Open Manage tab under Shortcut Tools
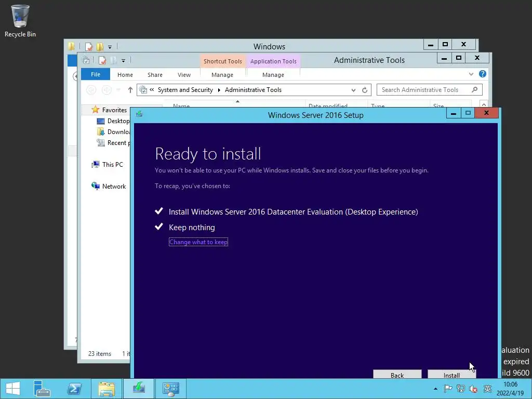This screenshot has height=399, width=532. point(222,75)
